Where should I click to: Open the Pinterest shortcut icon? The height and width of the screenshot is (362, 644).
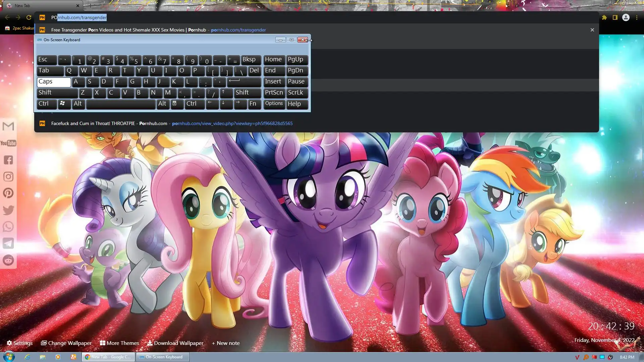[8, 193]
